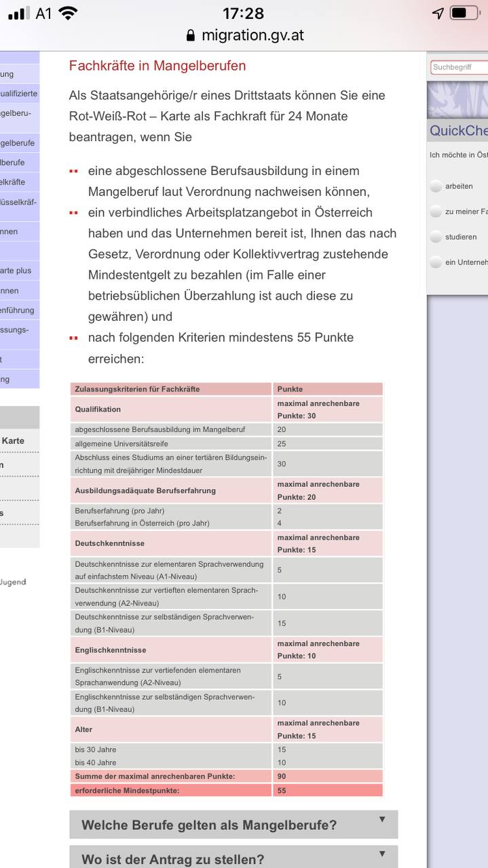Viewport: 488px width, 868px height.
Task: Open the 'ualifizierte' sidebar menu item
Action: pyautogui.click(x=20, y=94)
